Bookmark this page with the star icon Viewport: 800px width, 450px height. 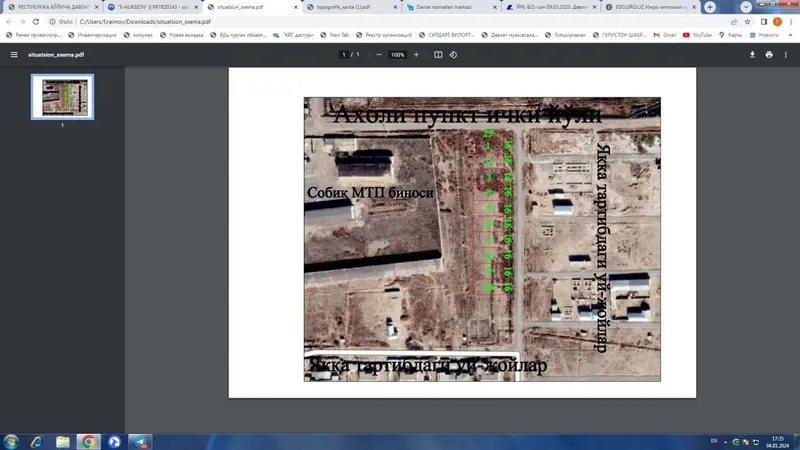pos(747,22)
